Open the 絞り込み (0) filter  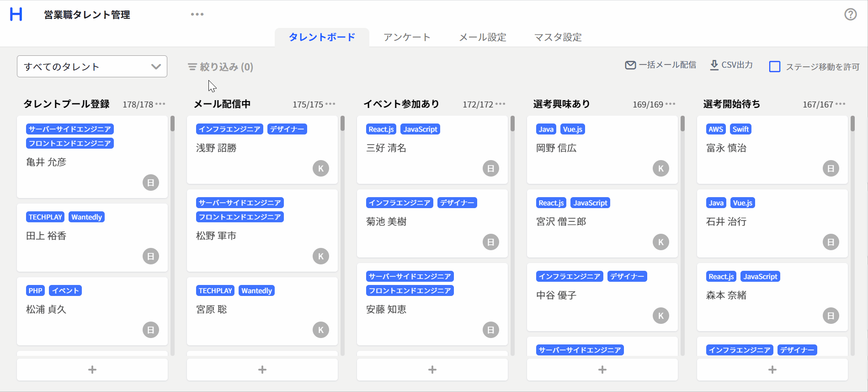[x=220, y=67]
